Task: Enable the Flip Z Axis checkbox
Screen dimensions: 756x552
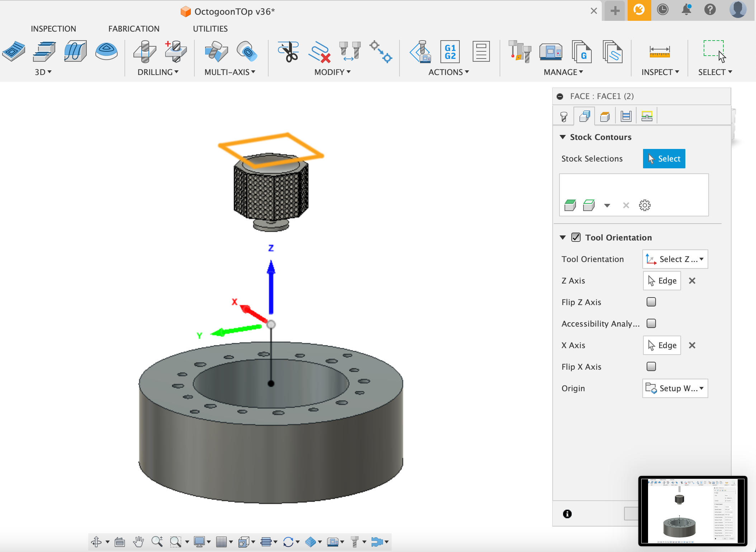Action: (651, 302)
